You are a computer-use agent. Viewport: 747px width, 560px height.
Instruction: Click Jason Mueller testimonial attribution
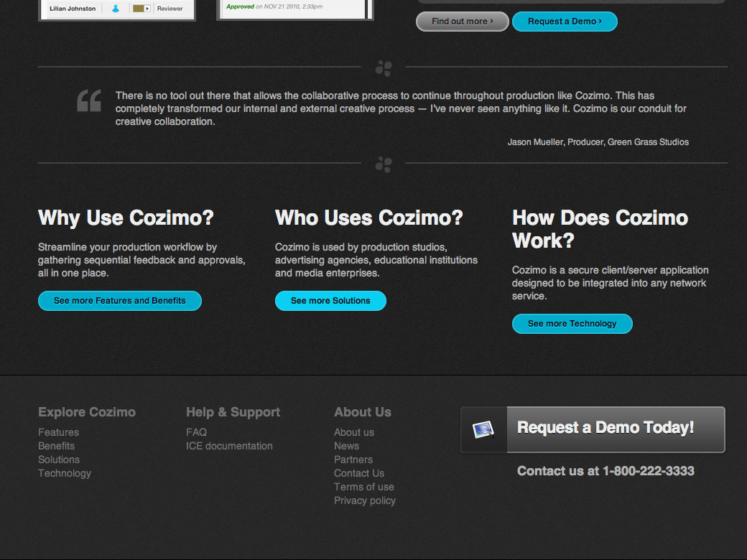pyautogui.click(x=598, y=142)
